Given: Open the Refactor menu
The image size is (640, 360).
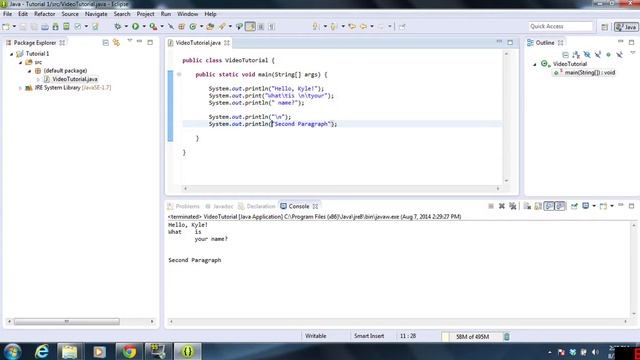Looking at the screenshot, I should 44,14.
